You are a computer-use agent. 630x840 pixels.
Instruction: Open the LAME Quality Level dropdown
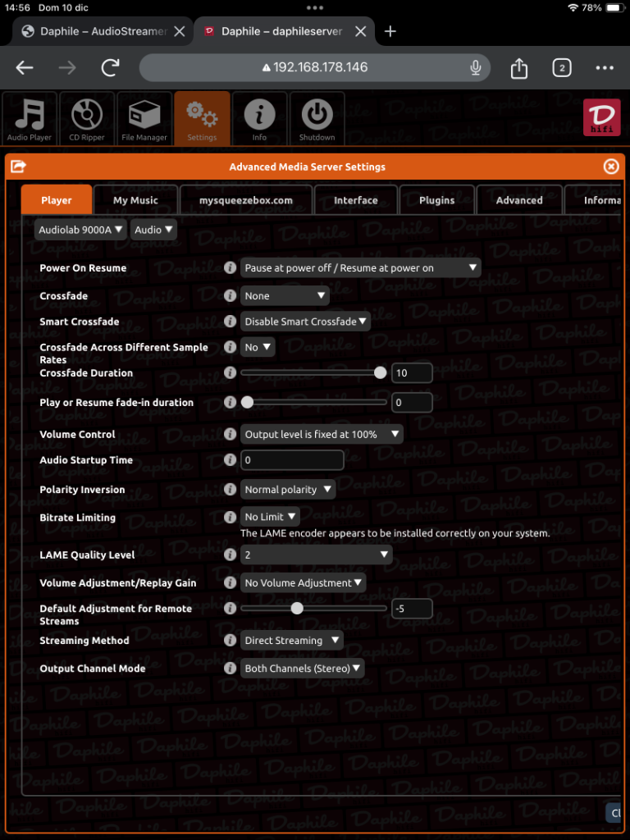(316, 555)
